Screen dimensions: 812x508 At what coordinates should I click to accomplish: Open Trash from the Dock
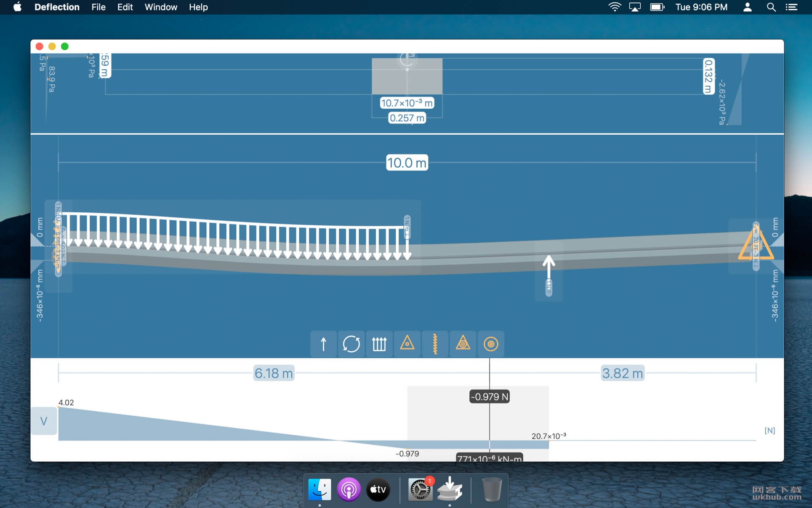pyautogui.click(x=491, y=489)
